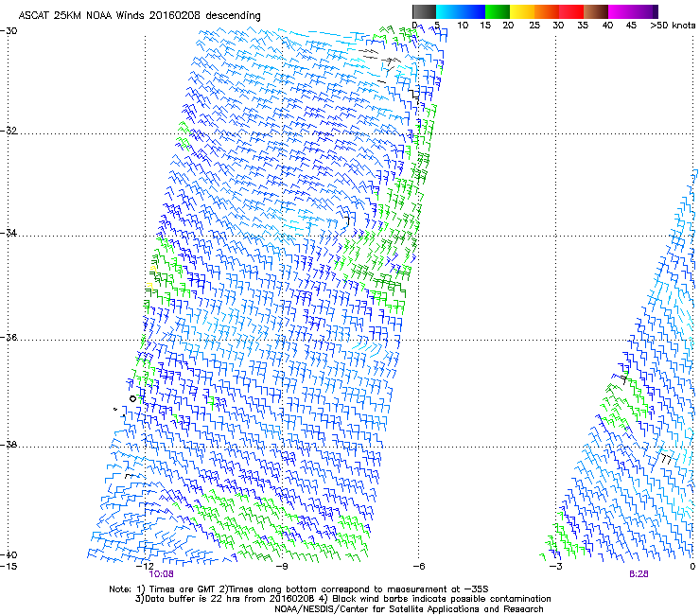The image size is (700, 615).
Task: Click the dark purple >50 knots swatch
Action: tap(655, 11)
